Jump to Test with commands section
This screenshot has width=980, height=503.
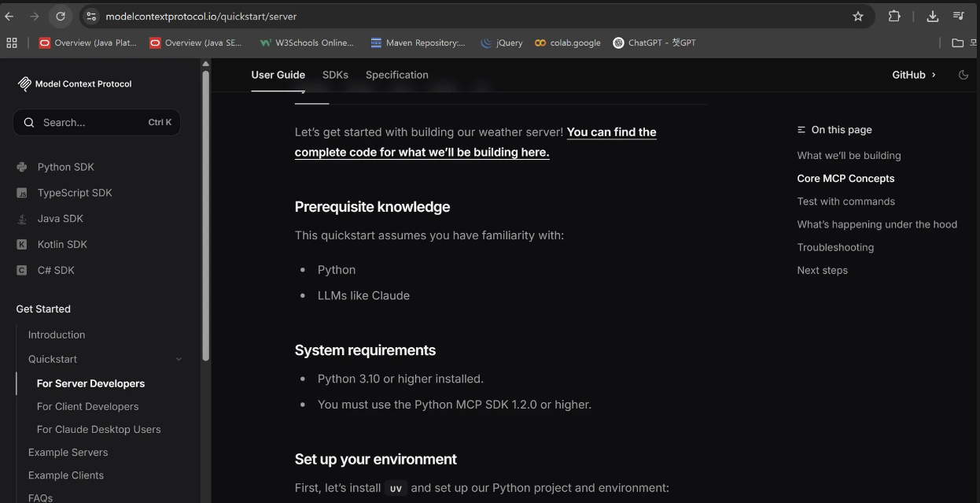pyautogui.click(x=846, y=201)
